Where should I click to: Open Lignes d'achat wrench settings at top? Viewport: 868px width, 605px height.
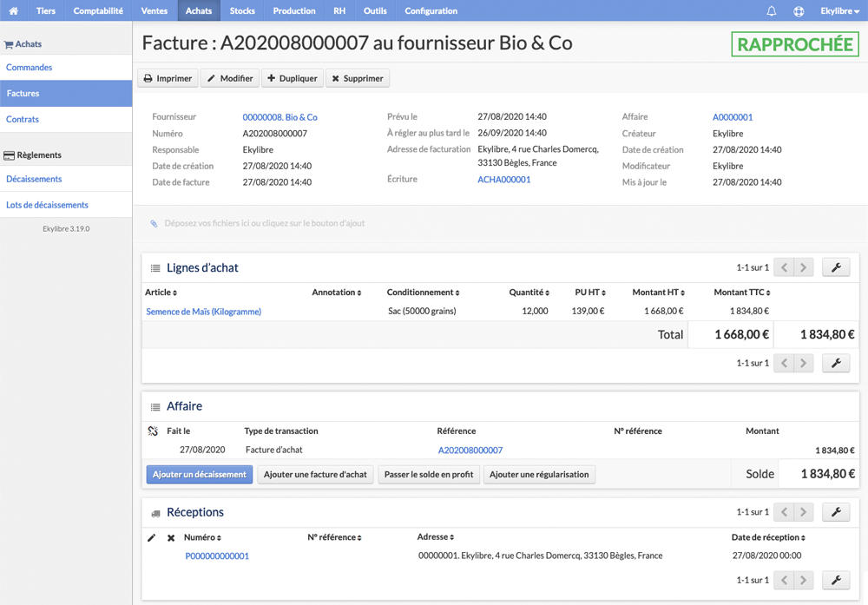tap(836, 267)
